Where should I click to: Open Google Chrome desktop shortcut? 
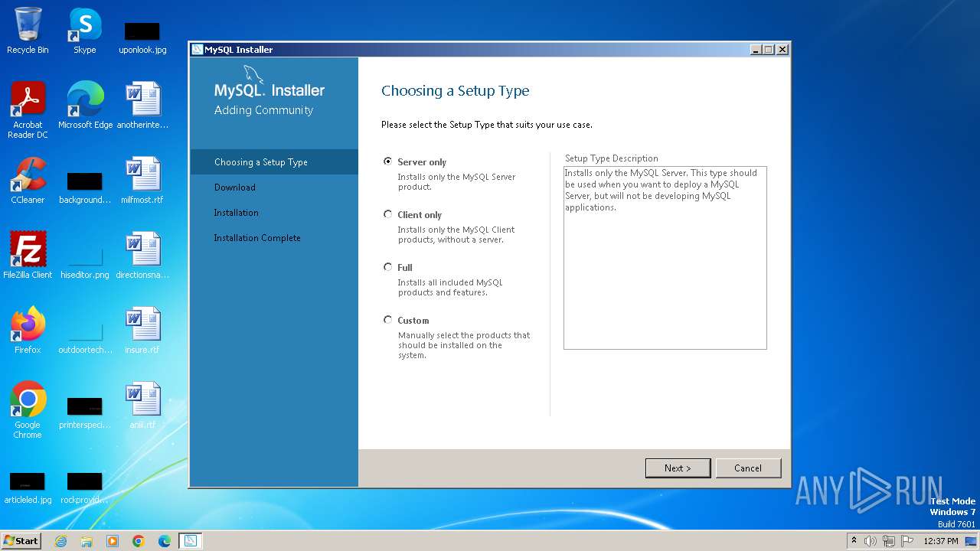click(x=28, y=409)
